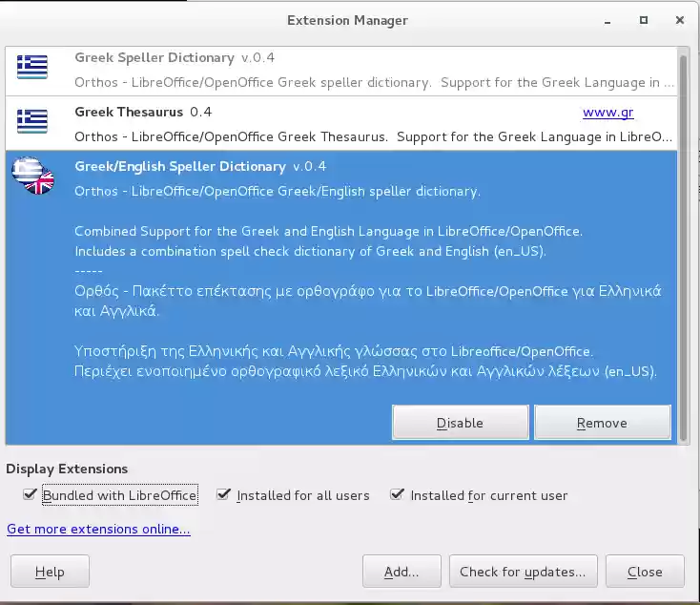Screen dimensions: 700x605
Task: Open Get more extensions online link
Action: click(98, 529)
